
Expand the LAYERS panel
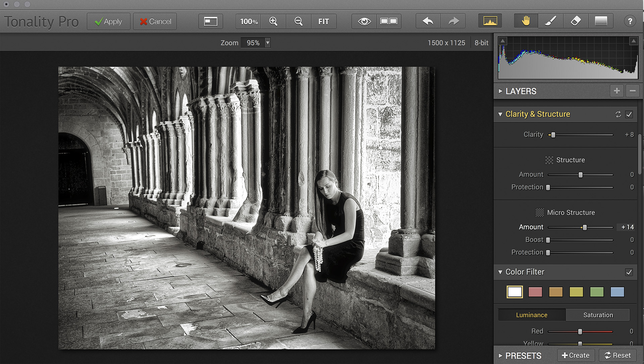click(500, 91)
